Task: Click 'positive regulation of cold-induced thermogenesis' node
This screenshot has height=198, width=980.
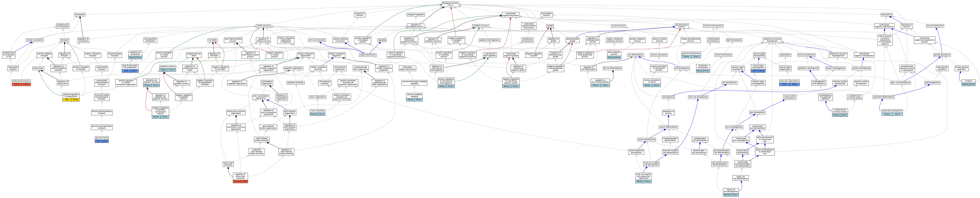Action: (x=446, y=83)
